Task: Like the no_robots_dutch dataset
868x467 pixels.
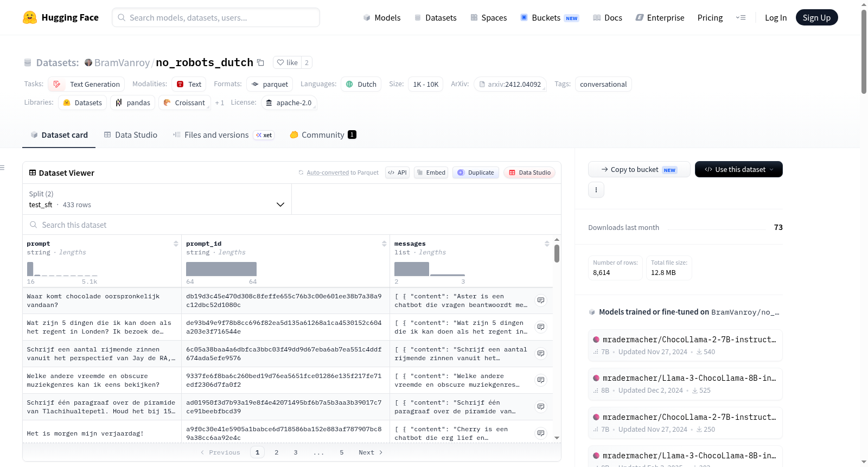Action: (x=288, y=62)
